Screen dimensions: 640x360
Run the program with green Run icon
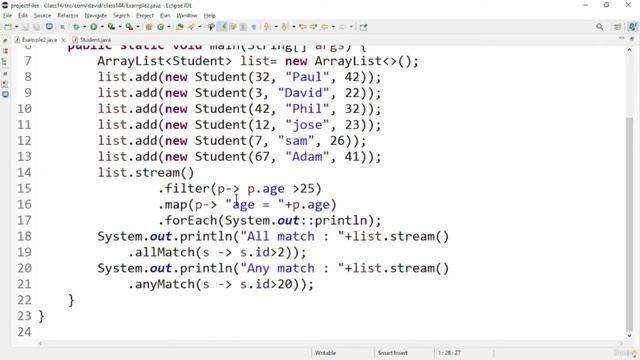point(93,27)
